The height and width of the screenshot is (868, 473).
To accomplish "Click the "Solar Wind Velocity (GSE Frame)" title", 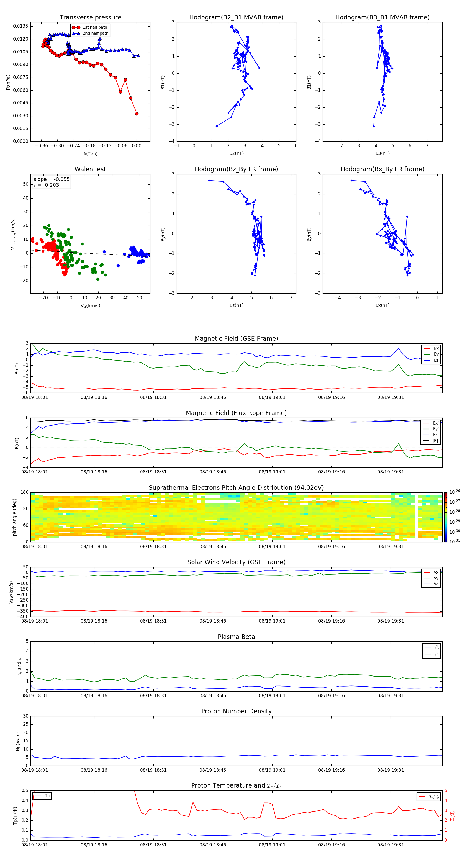I will coord(236,562).
